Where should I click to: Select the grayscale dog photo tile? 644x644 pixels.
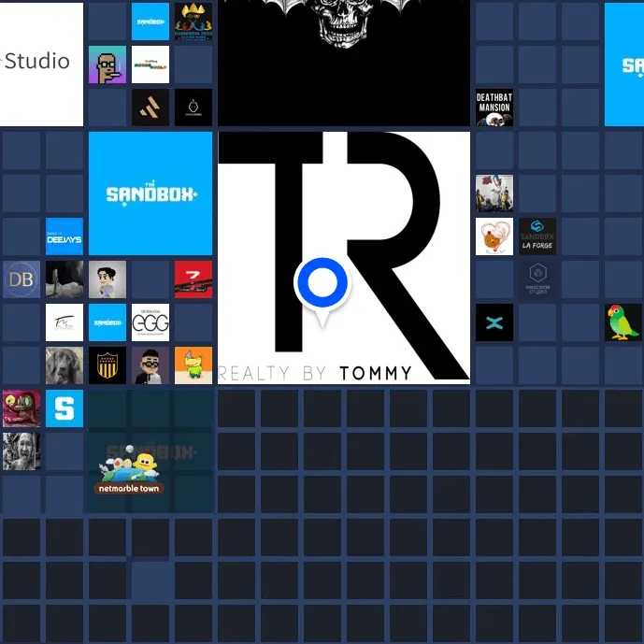[64, 365]
